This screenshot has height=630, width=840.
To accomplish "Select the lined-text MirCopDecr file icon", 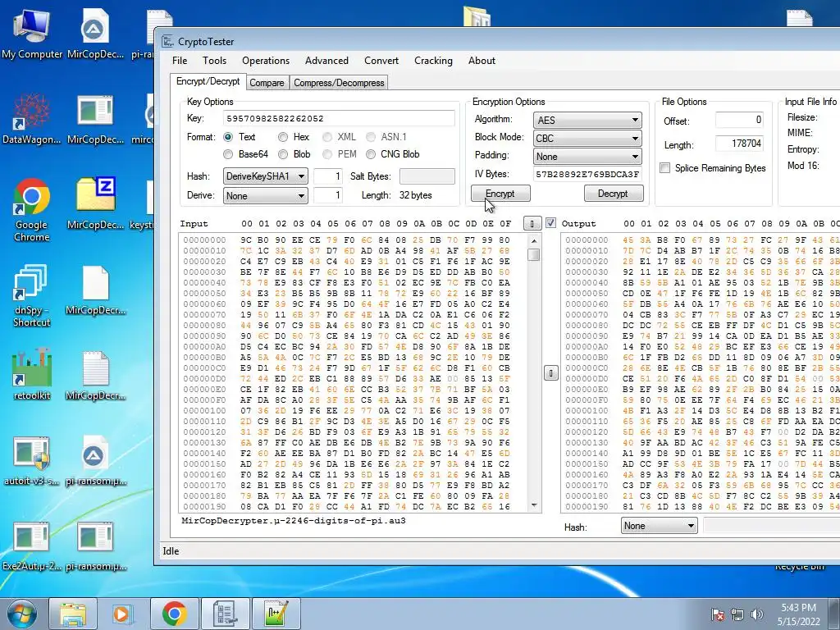I will [x=96, y=375].
